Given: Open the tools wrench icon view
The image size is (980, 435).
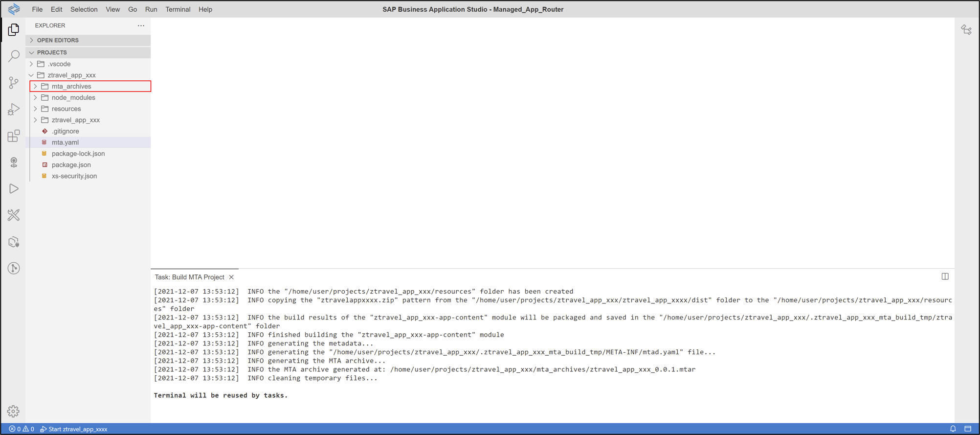Looking at the screenshot, I should pyautogui.click(x=14, y=215).
